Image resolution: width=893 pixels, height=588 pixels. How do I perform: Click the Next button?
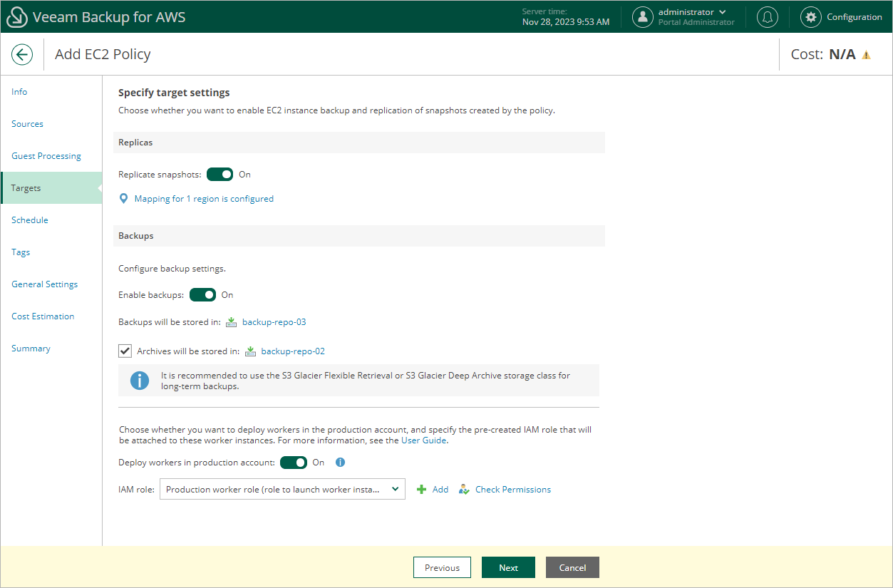[x=509, y=567]
